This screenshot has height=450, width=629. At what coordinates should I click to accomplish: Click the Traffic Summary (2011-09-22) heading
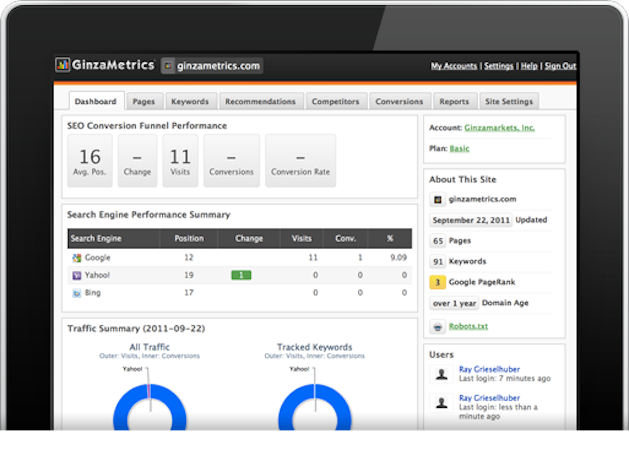(136, 328)
